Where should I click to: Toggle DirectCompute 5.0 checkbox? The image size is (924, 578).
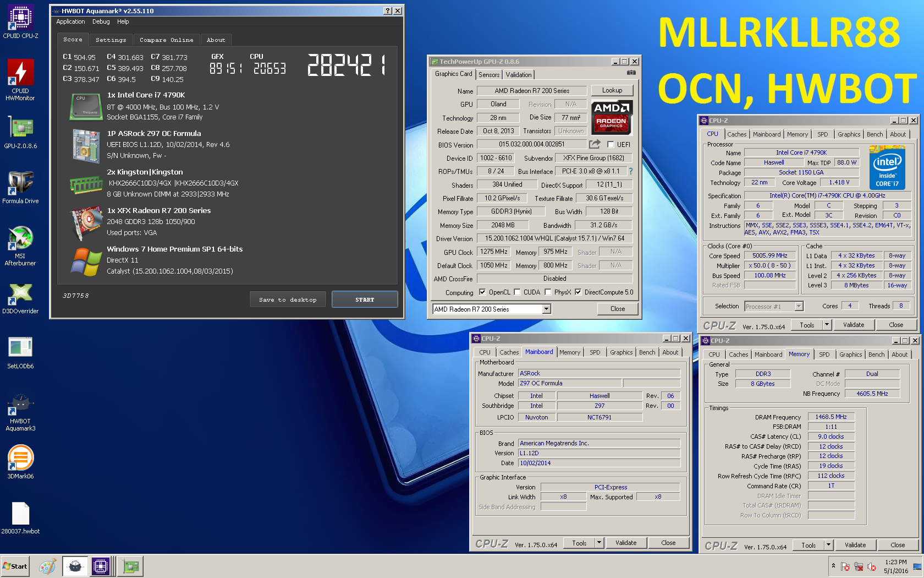tap(578, 292)
